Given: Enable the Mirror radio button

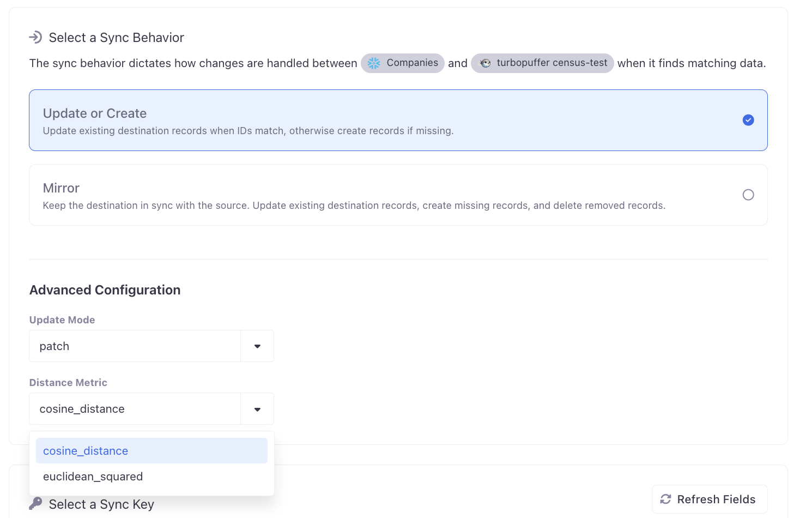Looking at the screenshot, I should [748, 195].
